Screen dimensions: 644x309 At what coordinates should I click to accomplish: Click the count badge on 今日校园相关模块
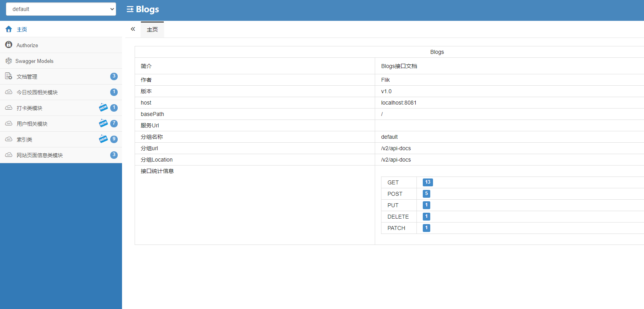pyautogui.click(x=114, y=92)
